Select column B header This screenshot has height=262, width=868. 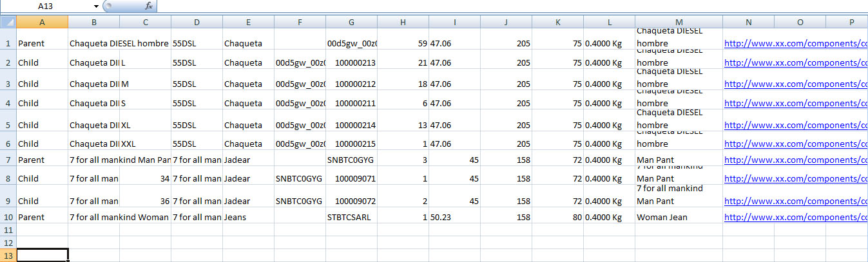pos(93,22)
